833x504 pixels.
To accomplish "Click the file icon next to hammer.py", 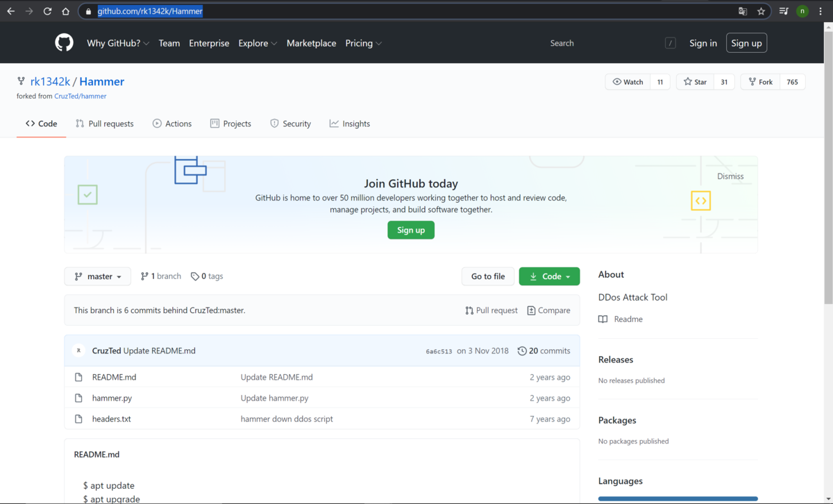I will tap(79, 398).
